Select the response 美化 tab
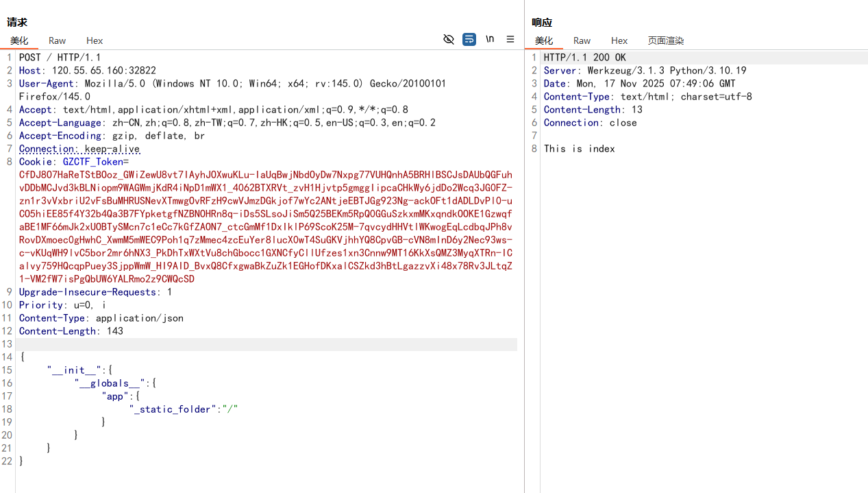868x493 pixels. (544, 40)
